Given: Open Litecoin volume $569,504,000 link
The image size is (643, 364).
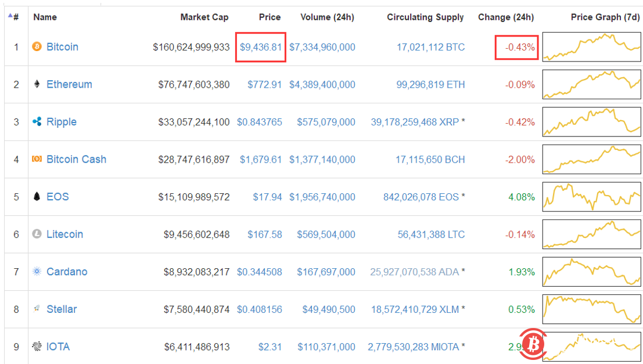Looking at the screenshot, I should point(326,234).
